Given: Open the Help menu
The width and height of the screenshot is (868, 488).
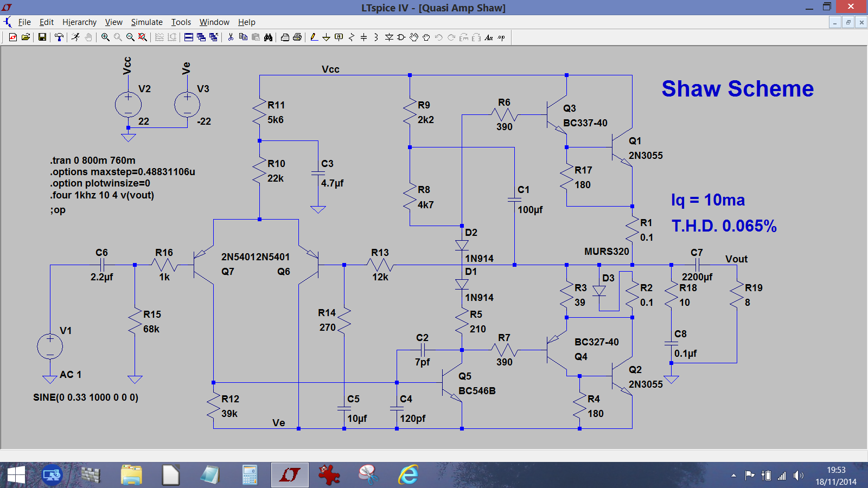Looking at the screenshot, I should [x=247, y=22].
